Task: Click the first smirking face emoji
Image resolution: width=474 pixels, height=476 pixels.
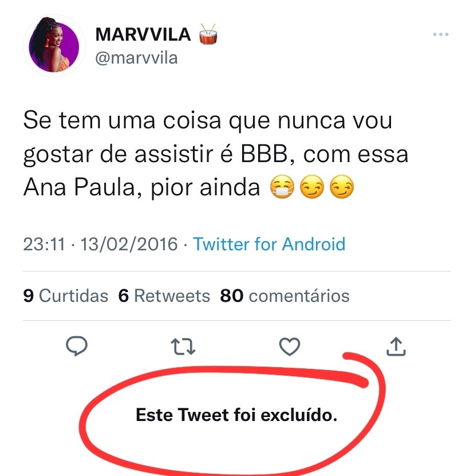Action: [x=312, y=187]
